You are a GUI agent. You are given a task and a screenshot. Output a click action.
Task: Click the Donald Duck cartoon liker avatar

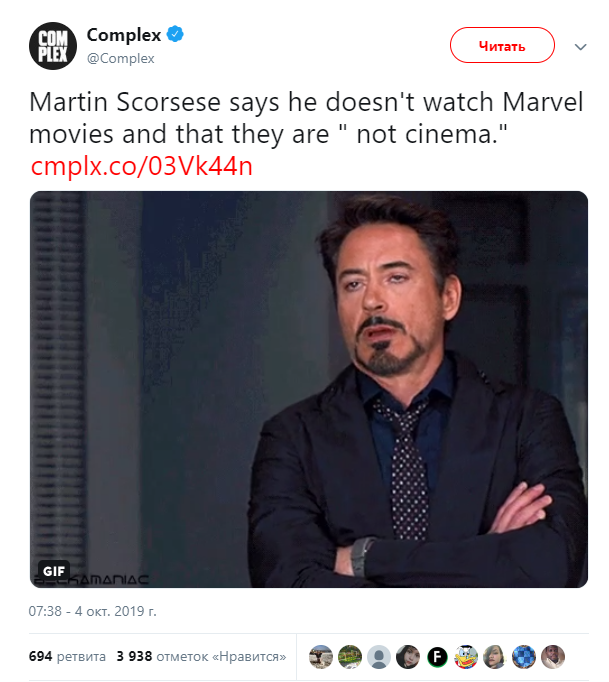[x=466, y=657]
